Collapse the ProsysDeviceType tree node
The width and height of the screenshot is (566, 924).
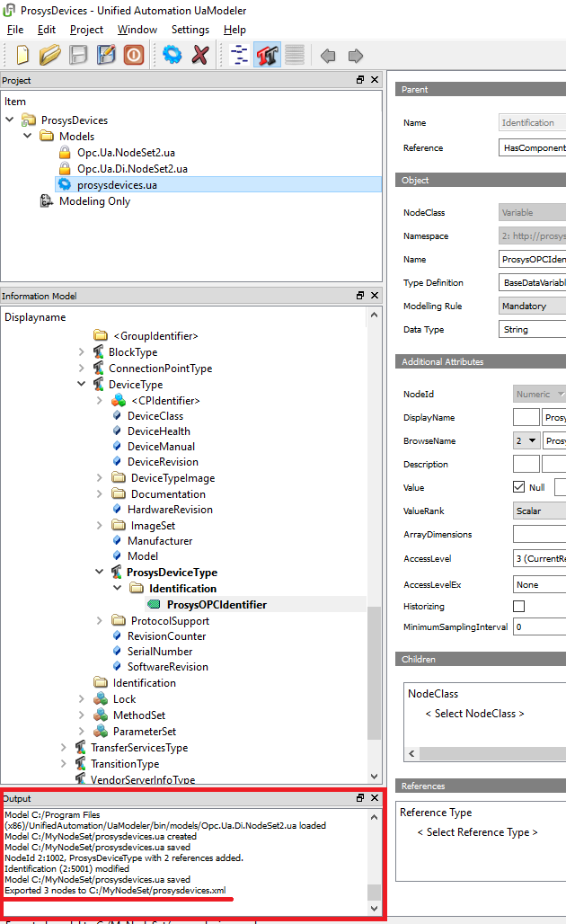[101, 573]
